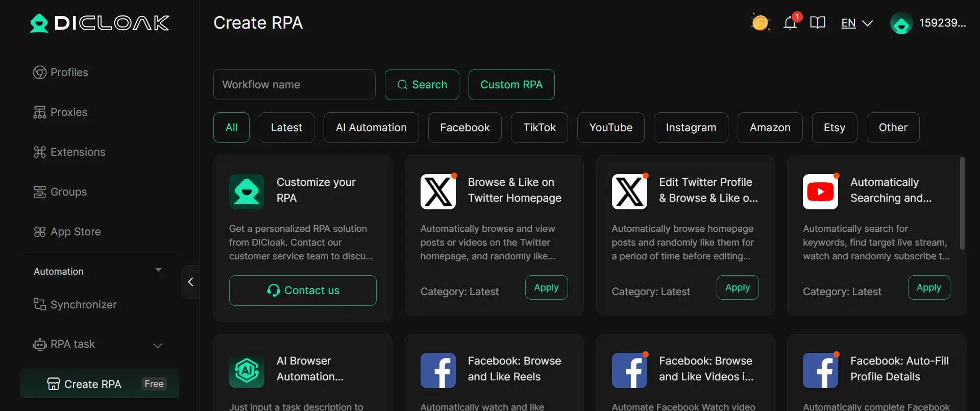Click the DICloak logo

click(100, 23)
